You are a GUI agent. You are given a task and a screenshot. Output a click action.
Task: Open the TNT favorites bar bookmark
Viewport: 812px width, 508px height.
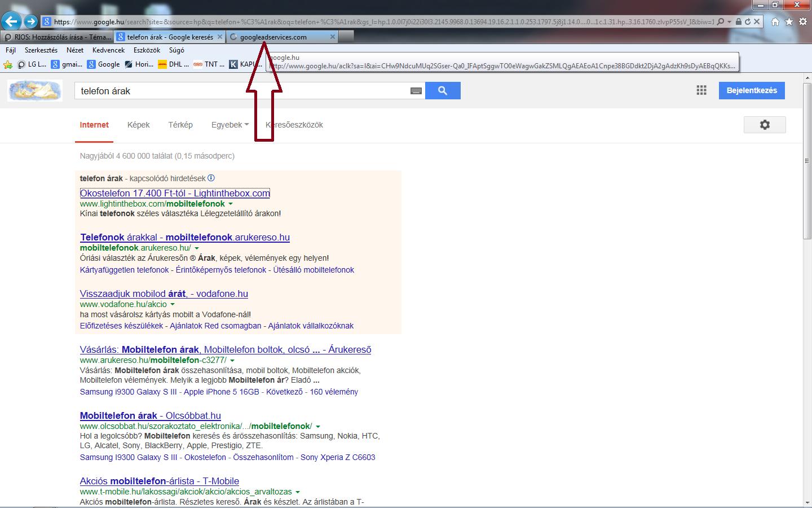(x=209, y=64)
